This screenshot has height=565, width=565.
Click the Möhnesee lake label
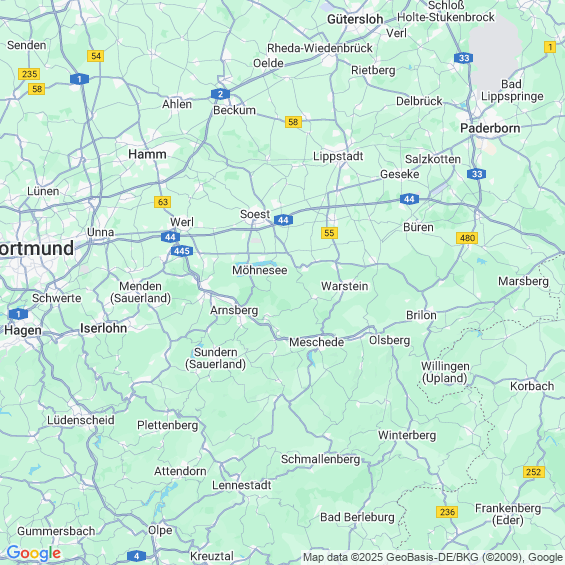click(x=260, y=270)
